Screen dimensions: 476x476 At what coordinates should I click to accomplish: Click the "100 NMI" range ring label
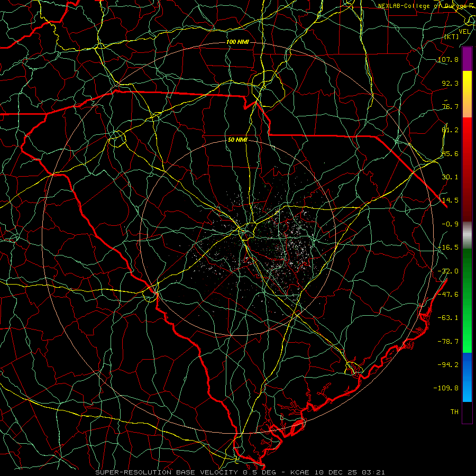coord(237,42)
